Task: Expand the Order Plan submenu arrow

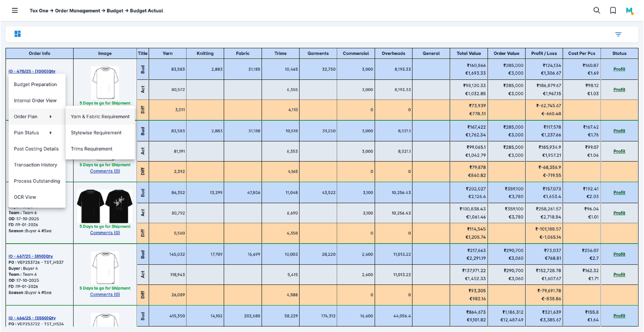Action: (51, 117)
